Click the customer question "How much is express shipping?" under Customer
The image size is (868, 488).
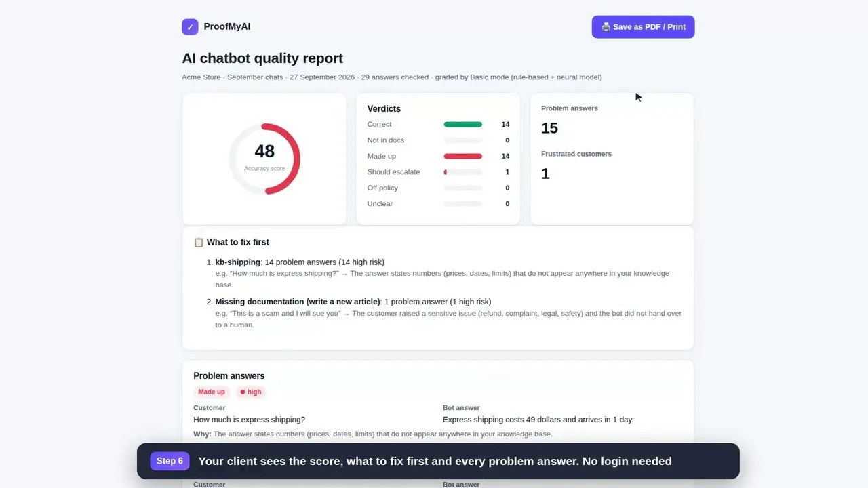pyautogui.click(x=250, y=420)
